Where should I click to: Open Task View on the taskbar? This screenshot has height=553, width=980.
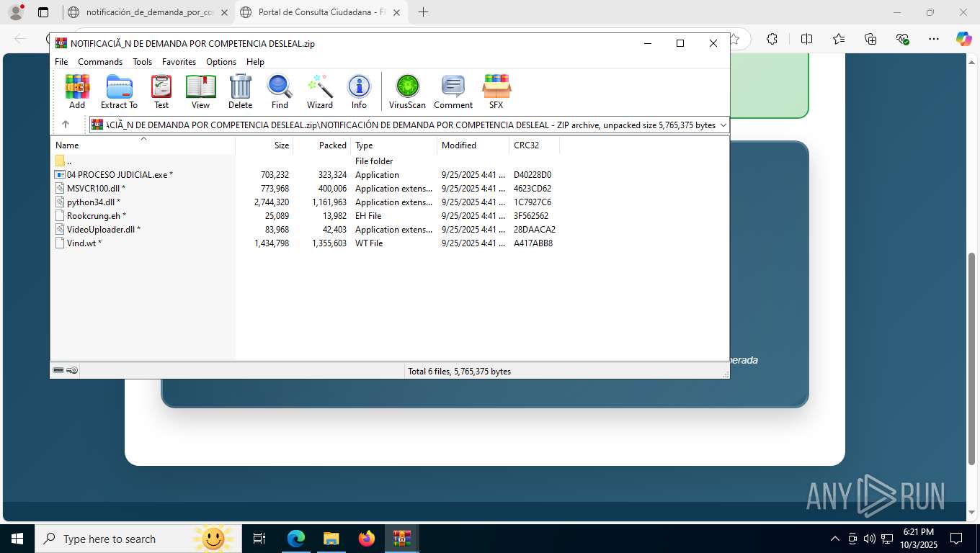tap(259, 539)
